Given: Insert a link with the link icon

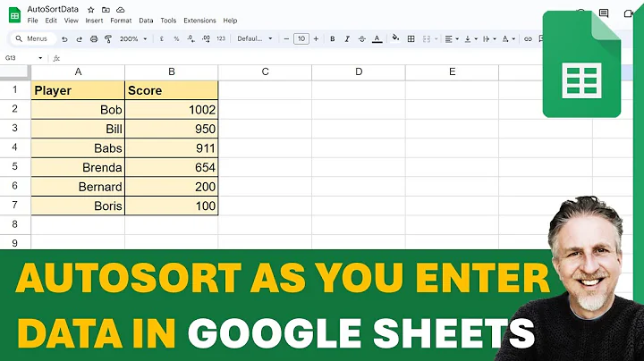Looking at the screenshot, I should point(529,39).
